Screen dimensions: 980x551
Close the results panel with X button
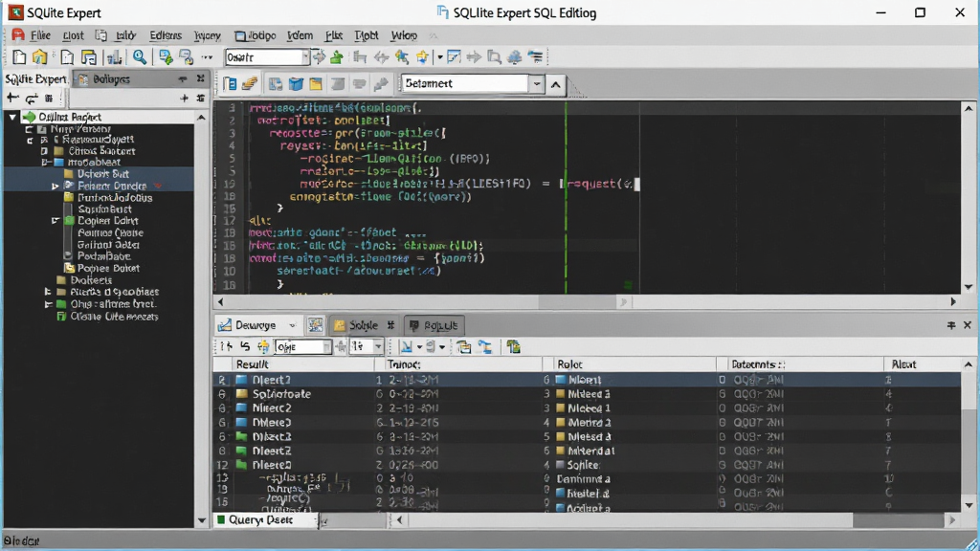[x=968, y=325]
